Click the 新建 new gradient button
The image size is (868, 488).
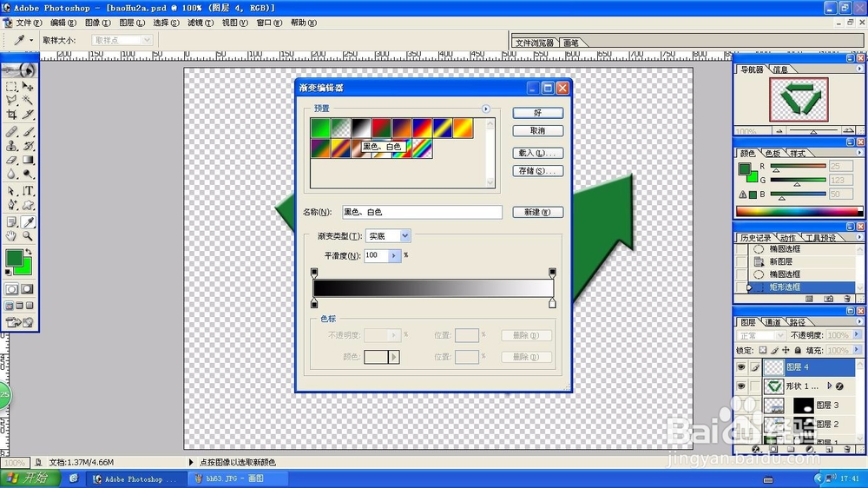[x=537, y=212]
